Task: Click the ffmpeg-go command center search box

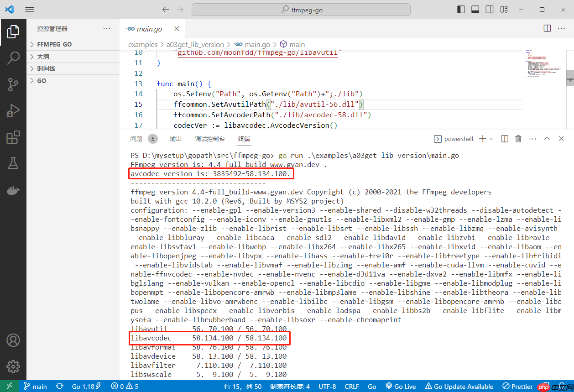Action: 301,10
